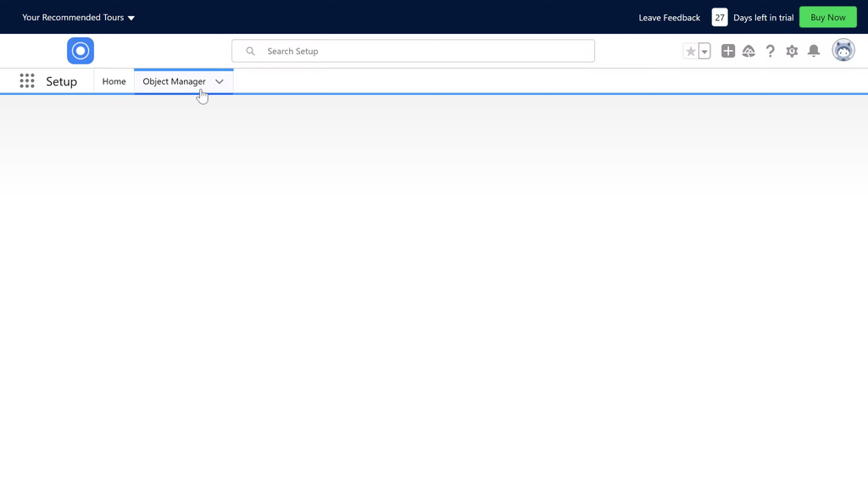Click the blue Salesforce org logo
868x488 pixels.
81,51
